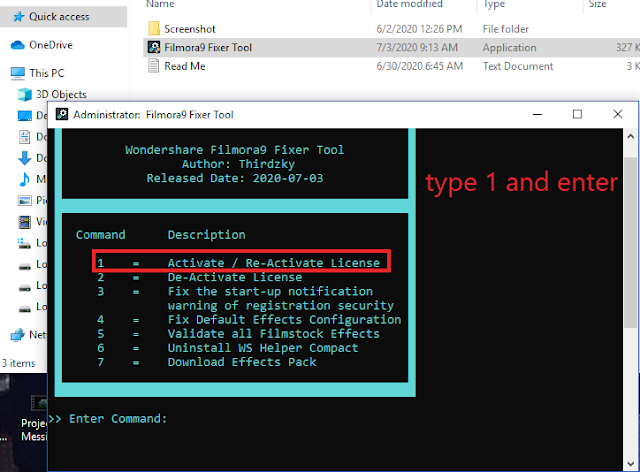Click the This PC monitor icon

click(18, 73)
